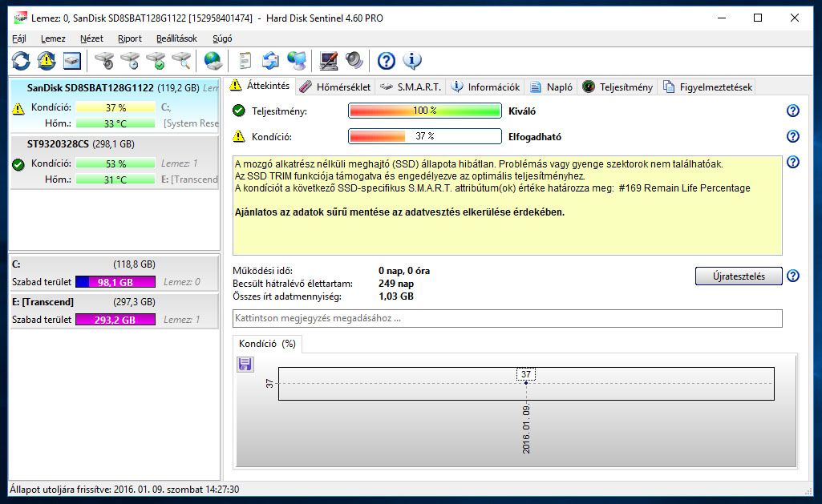Open the Figyelmeztetések tab
The width and height of the screenshot is (822, 504).
[x=707, y=87]
